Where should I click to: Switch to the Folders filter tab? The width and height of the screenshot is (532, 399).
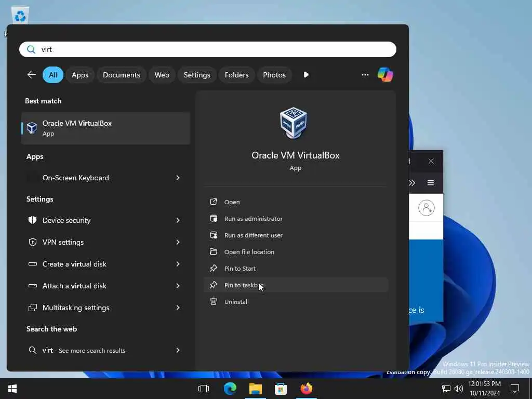[x=236, y=75]
